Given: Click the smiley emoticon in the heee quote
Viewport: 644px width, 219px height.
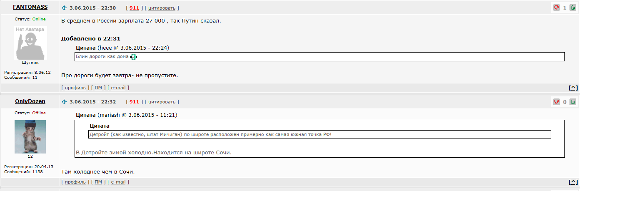Looking at the screenshot, I should [x=133, y=57].
